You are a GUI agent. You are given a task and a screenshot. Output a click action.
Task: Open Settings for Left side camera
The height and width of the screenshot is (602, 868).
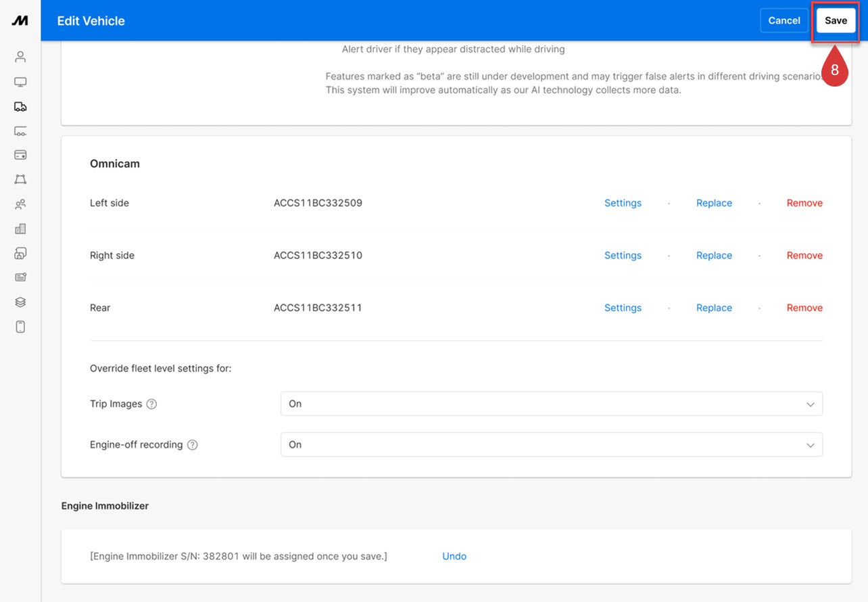[623, 203]
